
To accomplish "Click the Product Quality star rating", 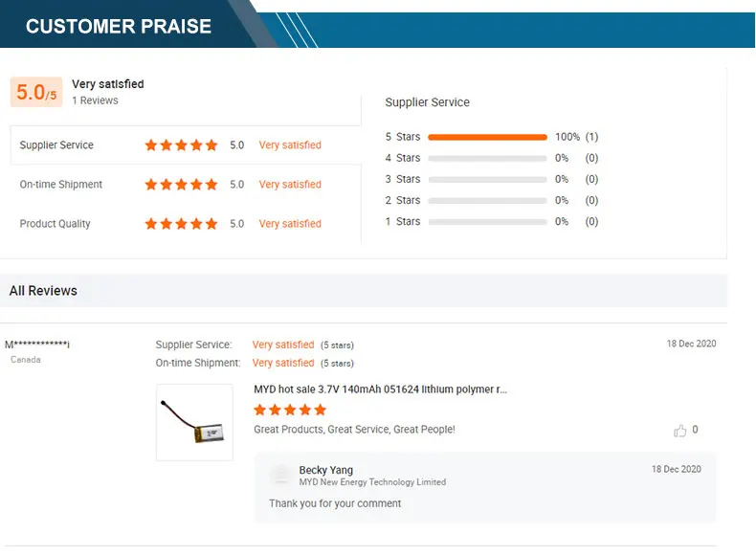I will [181, 224].
